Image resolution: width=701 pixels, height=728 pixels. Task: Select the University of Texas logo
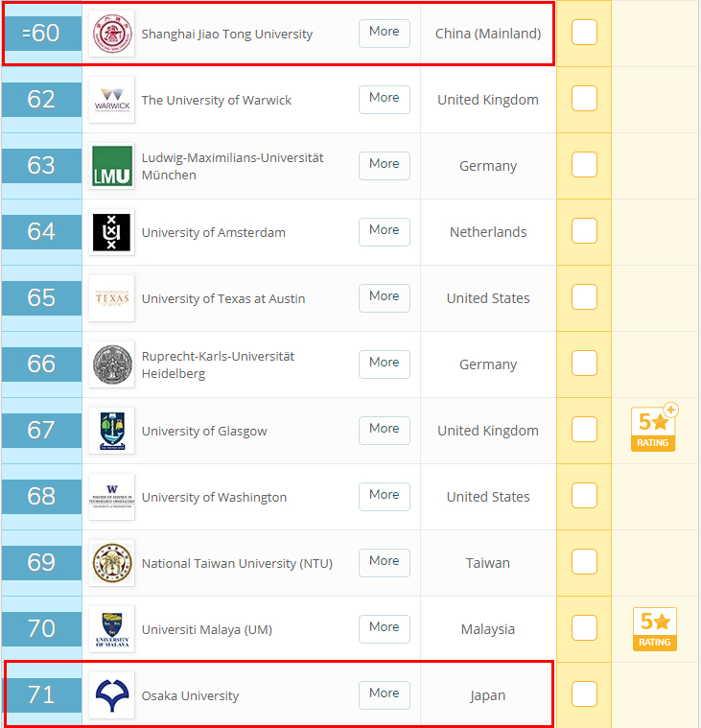coord(111,298)
